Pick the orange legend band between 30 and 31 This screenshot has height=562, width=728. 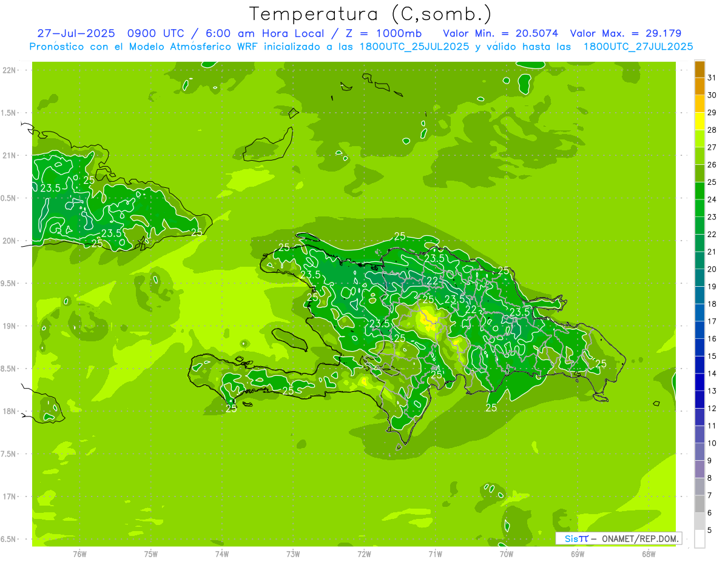pyautogui.click(x=699, y=87)
